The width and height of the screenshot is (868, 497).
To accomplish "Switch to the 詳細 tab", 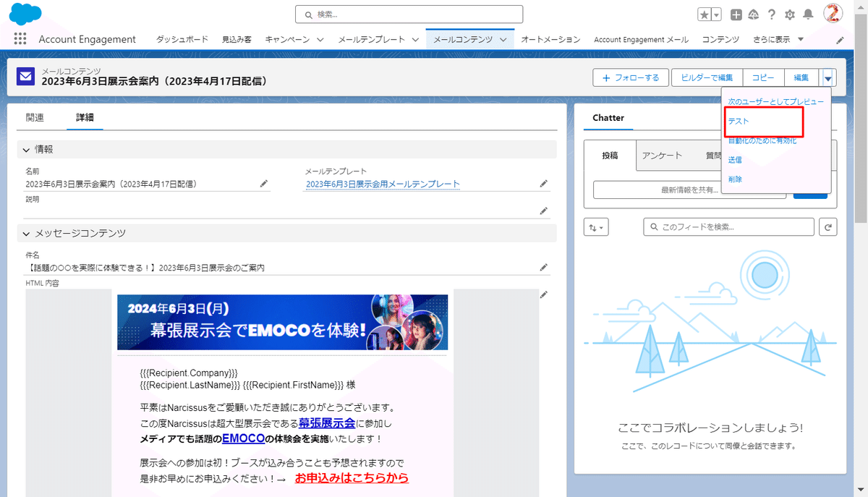I will click(85, 117).
